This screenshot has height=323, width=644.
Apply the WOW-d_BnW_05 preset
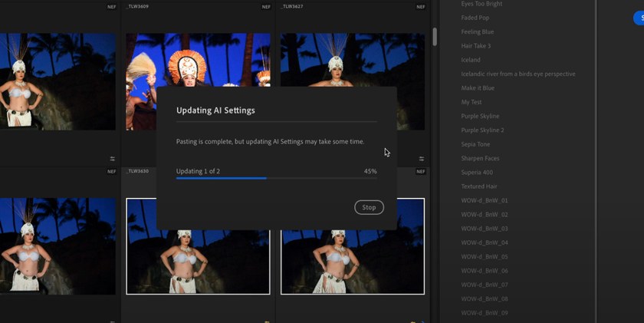[x=485, y=256]
